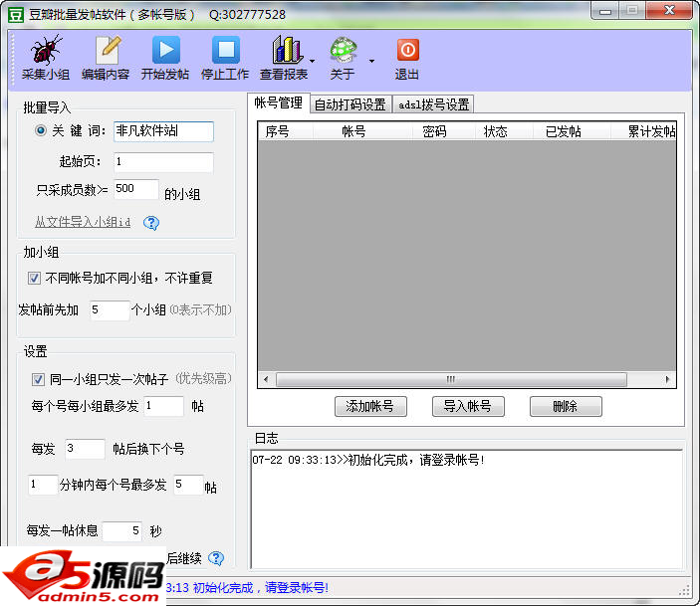
Task: Open the 编辑内容 notepad icon
Action: [x=106, y=58]
